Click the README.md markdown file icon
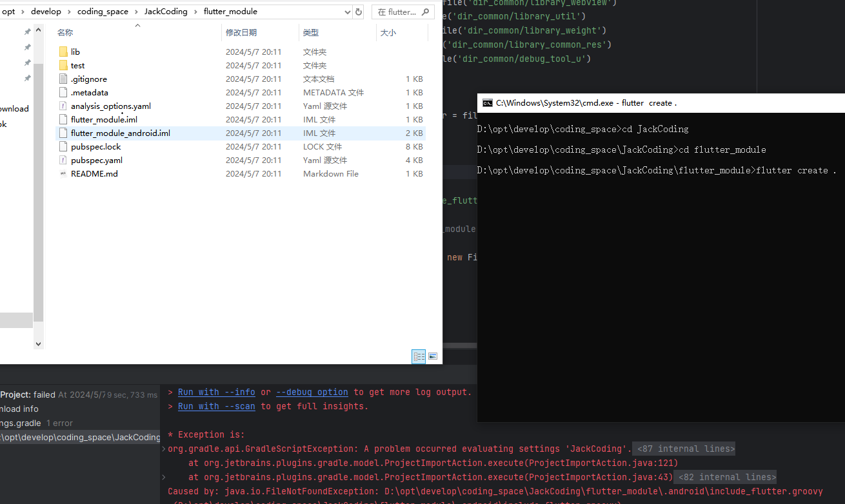The image size is (845, 504). [63, 173]
